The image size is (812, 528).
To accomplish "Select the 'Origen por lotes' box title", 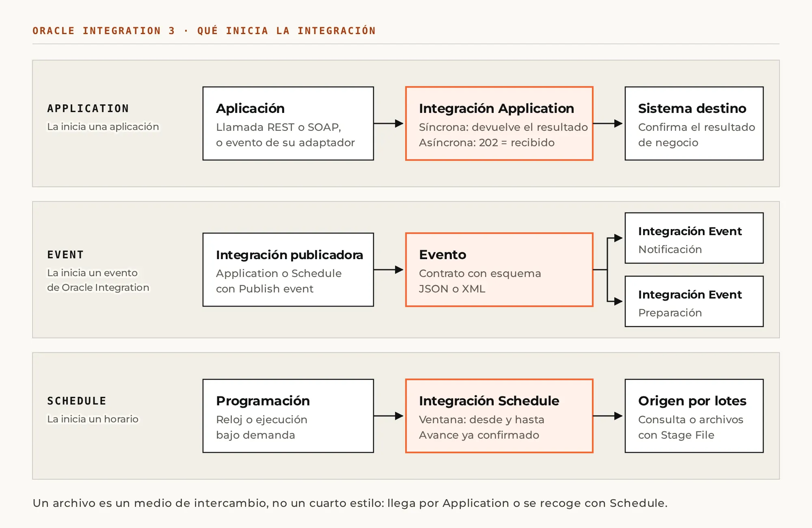I will point(692,401).
